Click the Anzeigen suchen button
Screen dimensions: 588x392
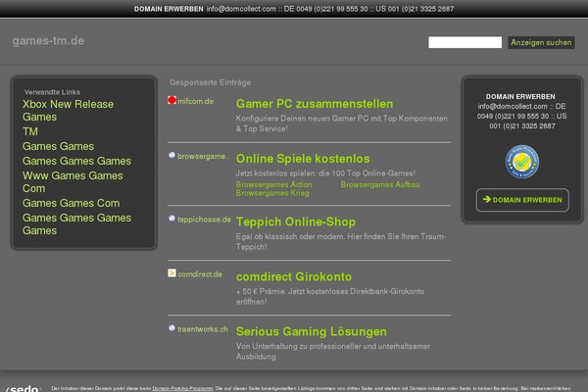tap(541, 42)
